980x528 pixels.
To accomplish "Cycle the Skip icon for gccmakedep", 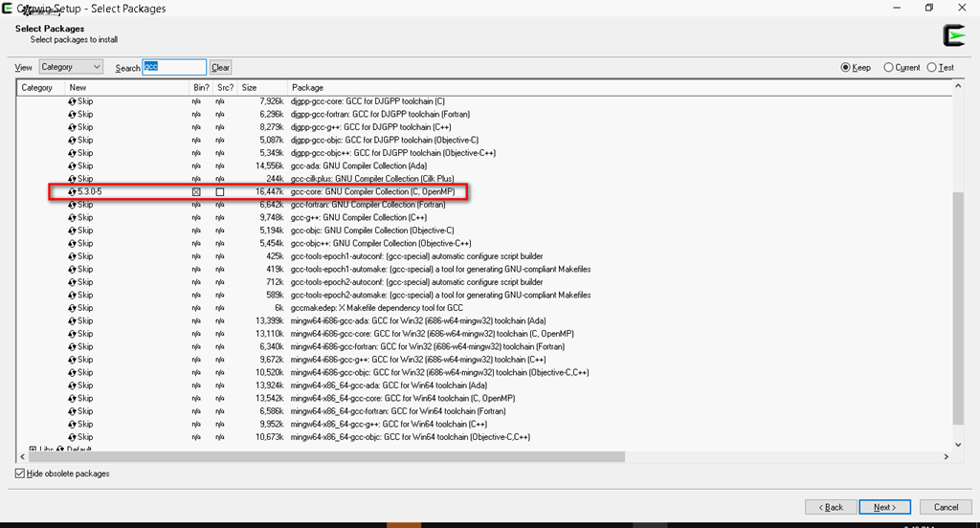I will point(72,308).
